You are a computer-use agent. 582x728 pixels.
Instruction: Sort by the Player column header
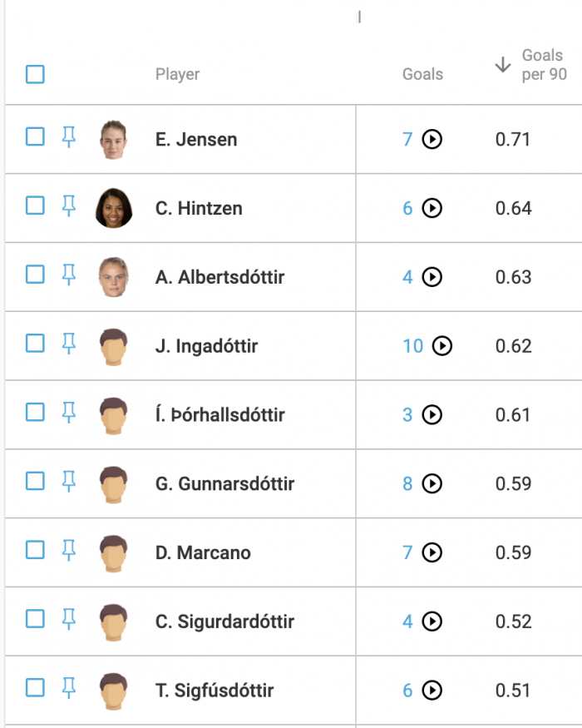[x=177, y=74]
